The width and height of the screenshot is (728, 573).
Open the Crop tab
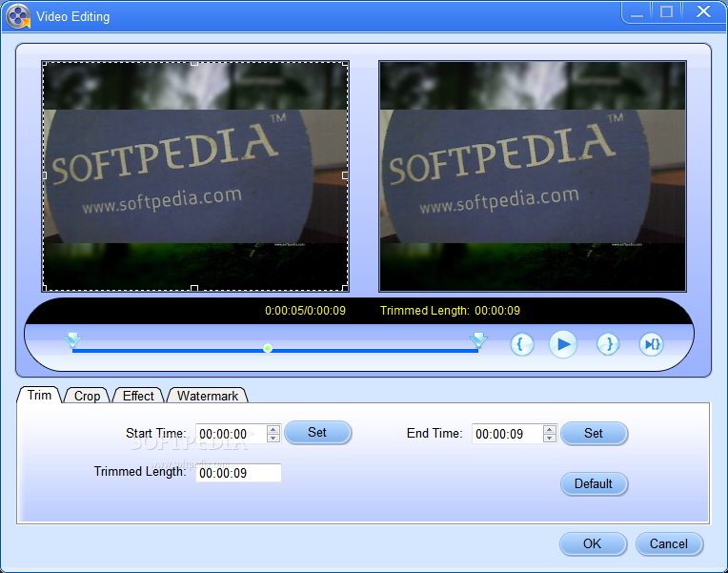(x=87, y=396)
